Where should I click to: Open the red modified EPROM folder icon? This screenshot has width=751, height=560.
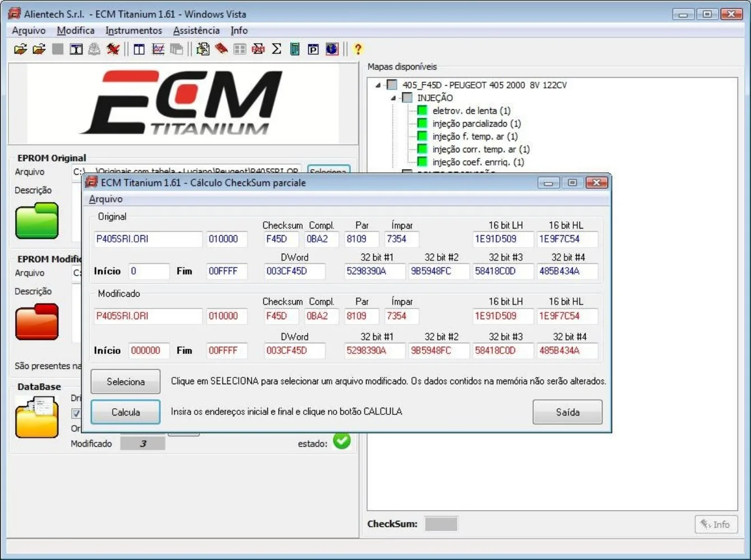[36, 322]
